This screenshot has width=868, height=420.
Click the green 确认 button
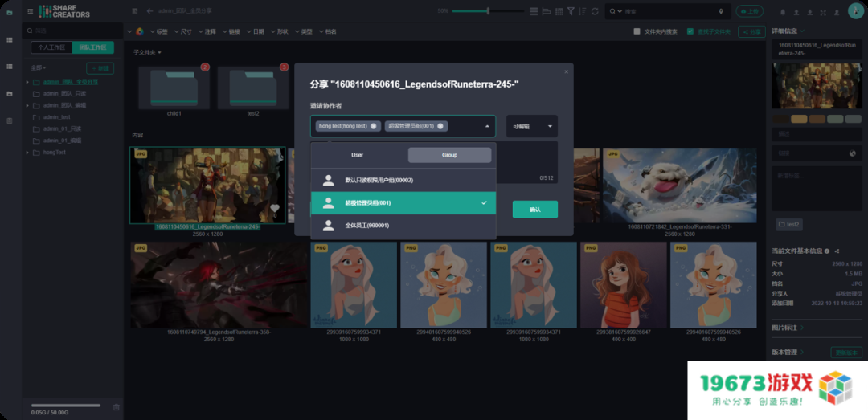coord(534,210)
